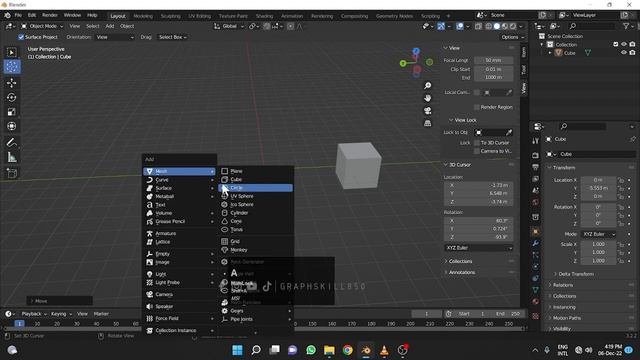
Task: Open the Render properties tab icon
Action: (x=536, y=156)
